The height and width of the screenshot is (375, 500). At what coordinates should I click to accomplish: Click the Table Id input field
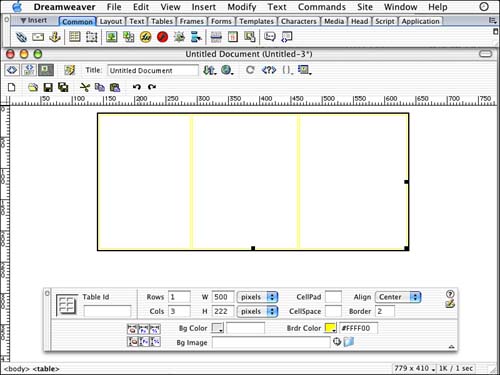(x=107, y=311)
